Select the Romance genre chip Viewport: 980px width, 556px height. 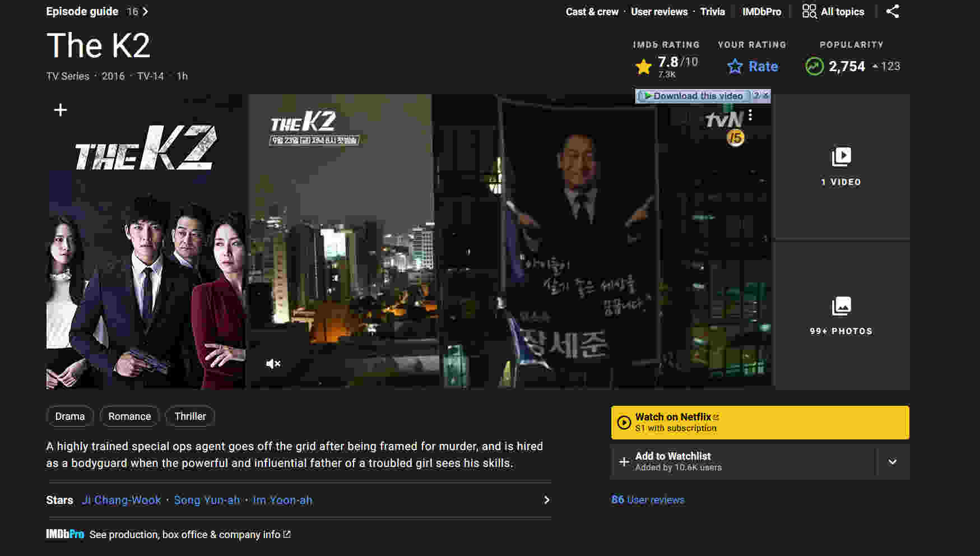[x=129, y=416]
